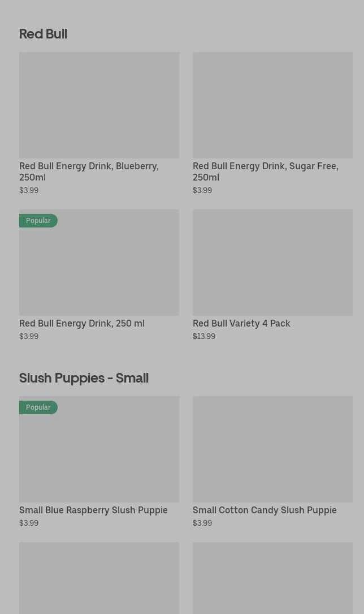Select the Red Bull Energy Drink, 250 ml title

(82, 324)
